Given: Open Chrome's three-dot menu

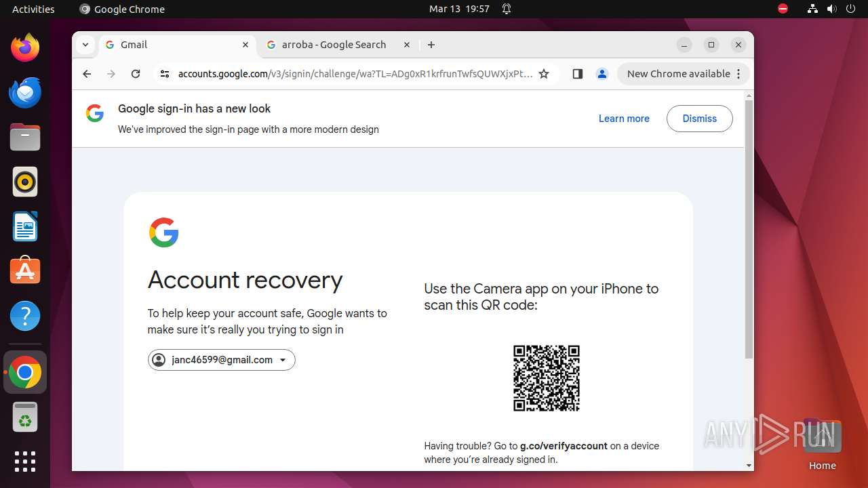Looking at the screenshot, I should tap(738, 74).
